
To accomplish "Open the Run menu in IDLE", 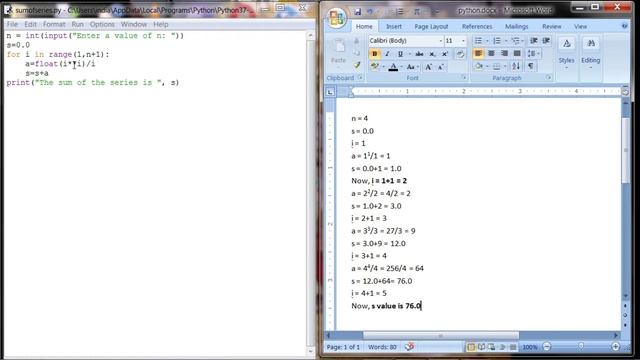I will coord(78,24).
